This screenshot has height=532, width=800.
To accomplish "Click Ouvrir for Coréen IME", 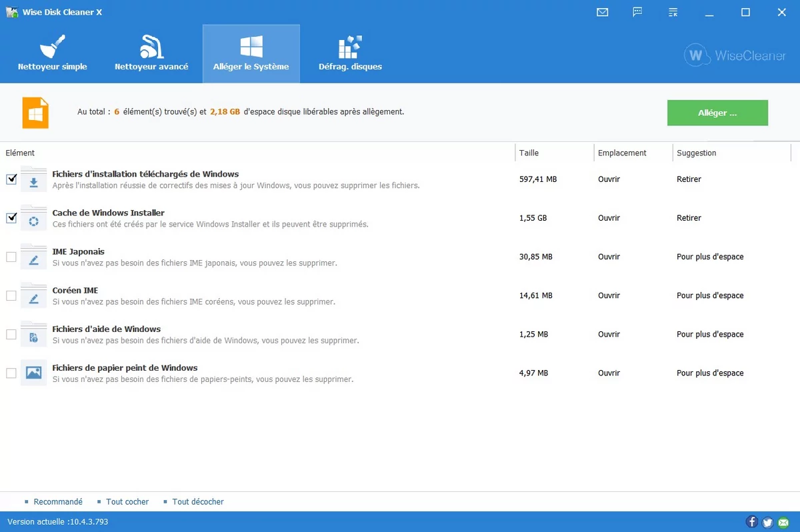I will (609, 295).
